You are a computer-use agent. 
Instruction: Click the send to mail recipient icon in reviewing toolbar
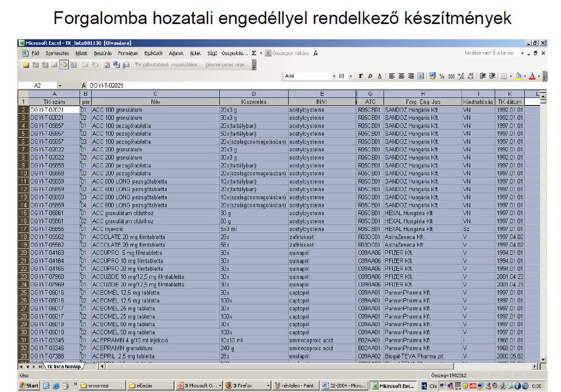pyautogui.click(x=126, y=65)
